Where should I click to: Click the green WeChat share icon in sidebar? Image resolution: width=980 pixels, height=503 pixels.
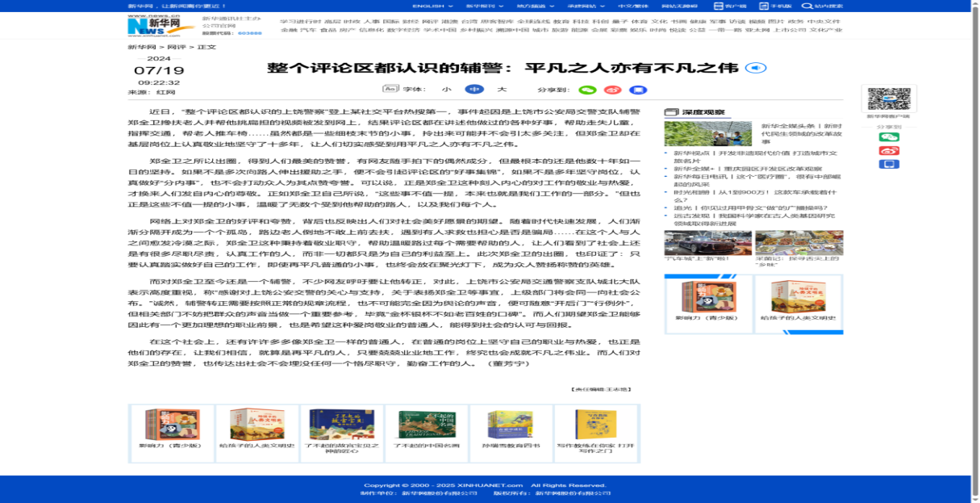[889, 137]
